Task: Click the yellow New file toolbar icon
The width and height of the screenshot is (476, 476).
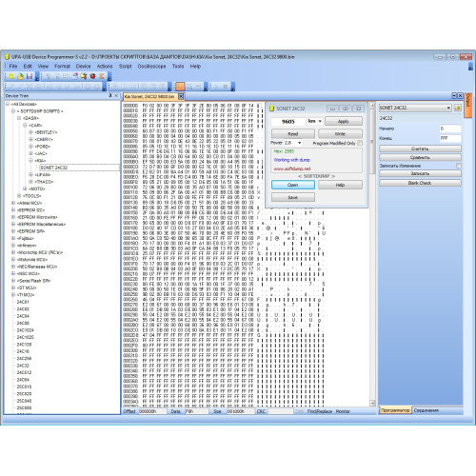Action: (11, 76)
